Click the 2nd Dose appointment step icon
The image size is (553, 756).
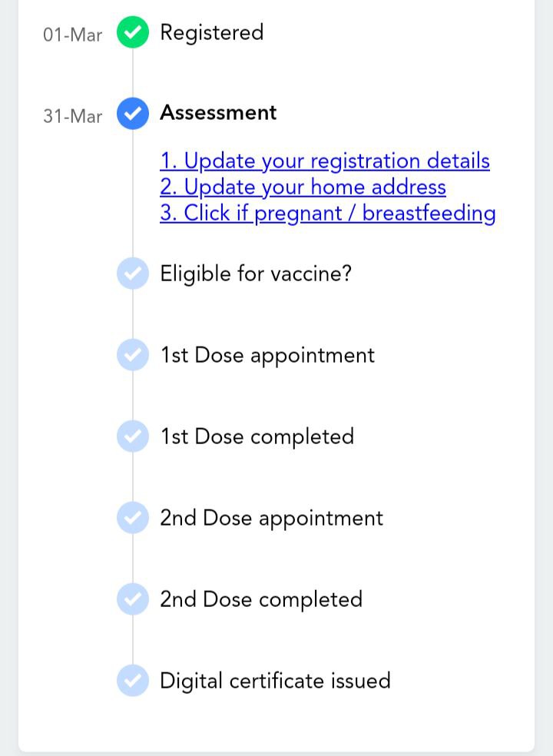[133, 518]
